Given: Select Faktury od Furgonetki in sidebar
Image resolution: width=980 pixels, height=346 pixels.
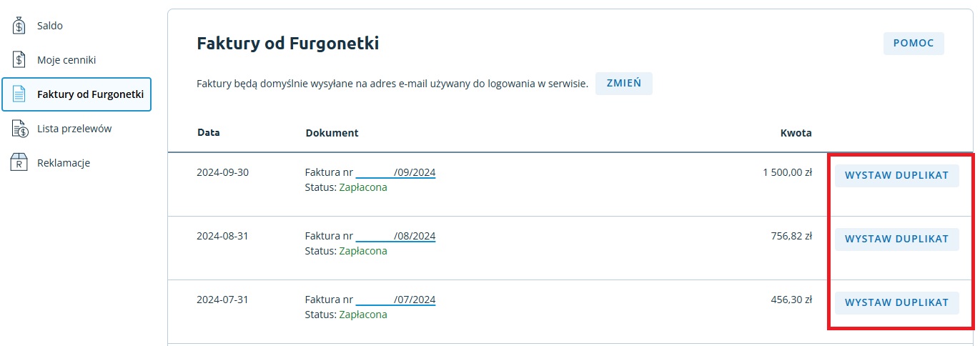Looking at the screenshot, I should [90, 94].
